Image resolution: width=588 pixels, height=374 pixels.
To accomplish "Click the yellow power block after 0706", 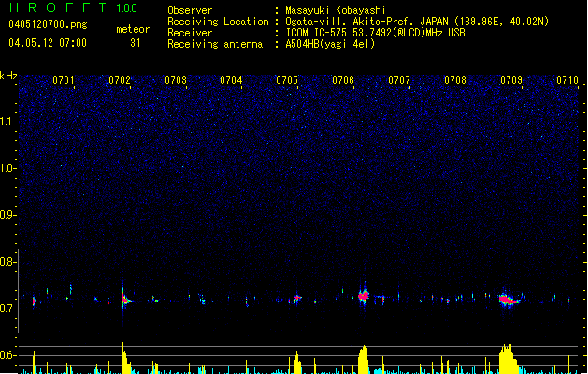I will tap(363, 360).
